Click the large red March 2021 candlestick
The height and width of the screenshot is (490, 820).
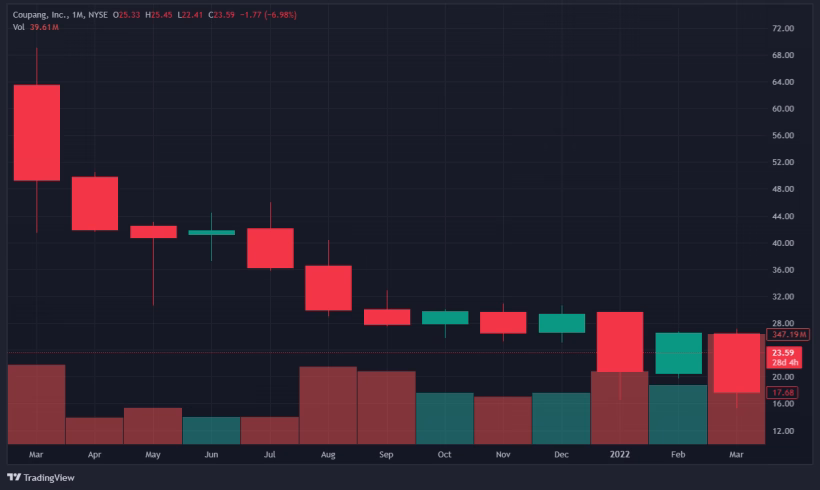[x=36, y=132]
